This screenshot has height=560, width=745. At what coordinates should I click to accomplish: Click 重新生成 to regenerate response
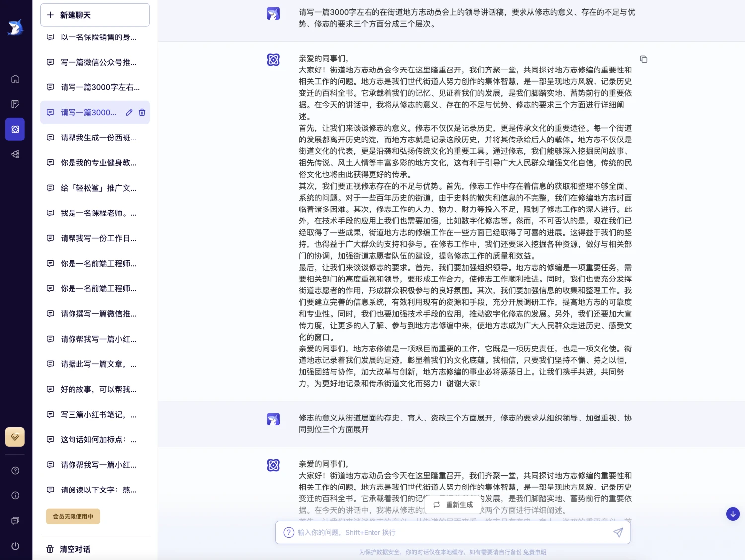tap(453, 505)
